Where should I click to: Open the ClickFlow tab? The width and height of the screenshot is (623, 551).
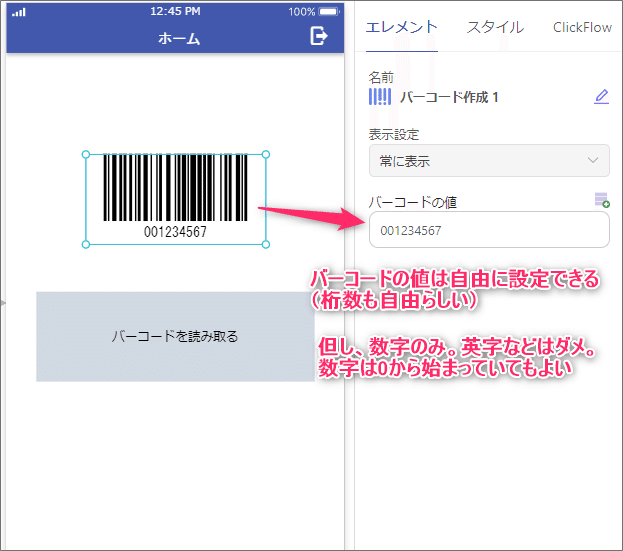click(x=582, y=27)
